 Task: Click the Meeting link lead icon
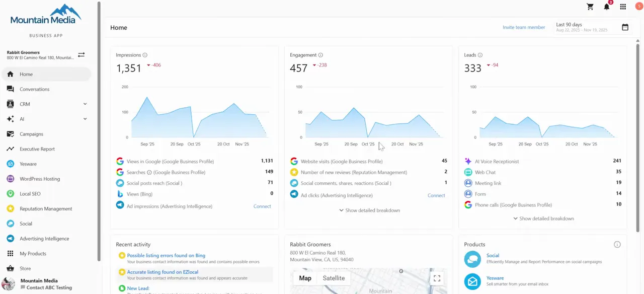pyautogui.click(x=468, y=183)
